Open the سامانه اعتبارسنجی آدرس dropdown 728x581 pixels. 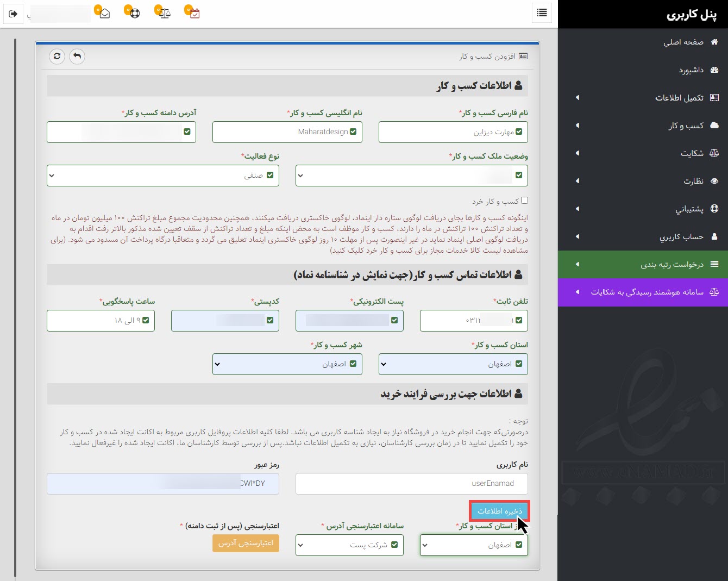tap(349, 545)
